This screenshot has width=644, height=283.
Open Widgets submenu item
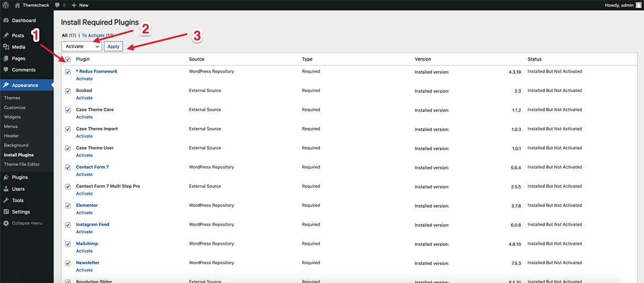click(12, 117)
